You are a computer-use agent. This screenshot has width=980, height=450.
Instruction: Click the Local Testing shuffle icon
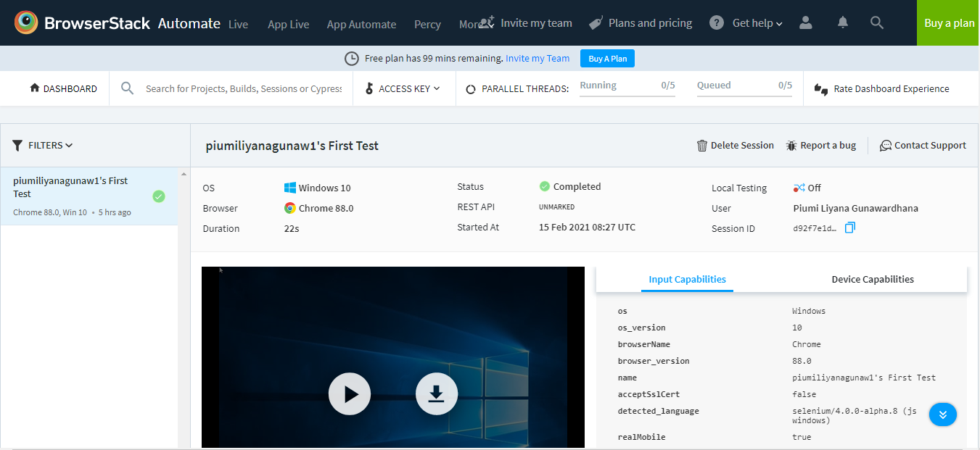799,188
